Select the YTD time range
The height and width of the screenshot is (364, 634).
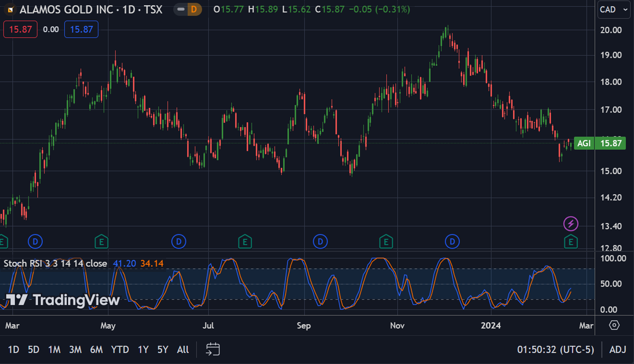pyautogui.click(x=119, y=349)
